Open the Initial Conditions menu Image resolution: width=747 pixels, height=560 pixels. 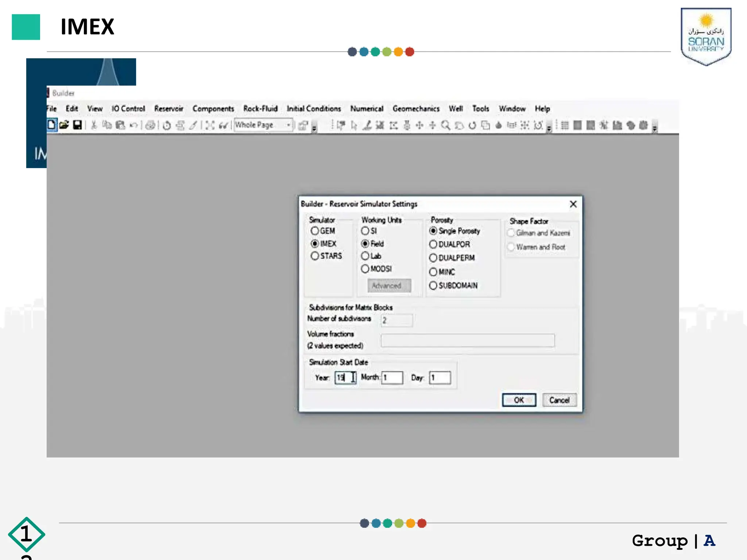314,109
